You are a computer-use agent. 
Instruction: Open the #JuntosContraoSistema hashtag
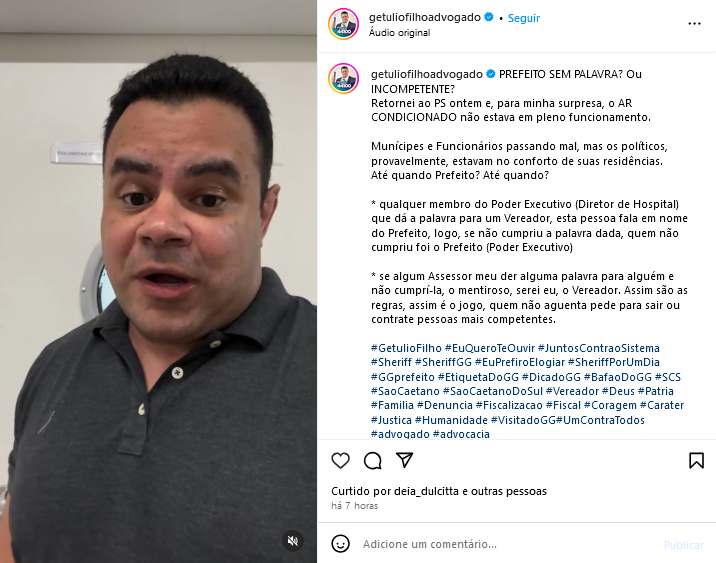[x=599, y=348]
